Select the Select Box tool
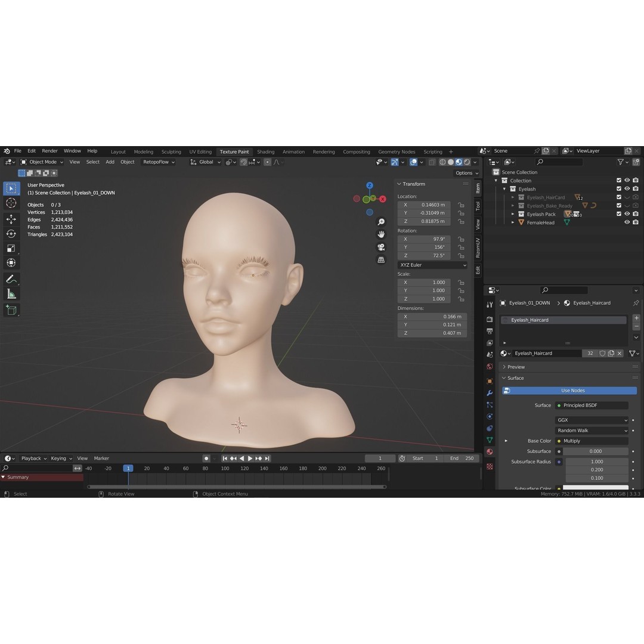Viewport: 644px width, 644px height. [11, 188]
